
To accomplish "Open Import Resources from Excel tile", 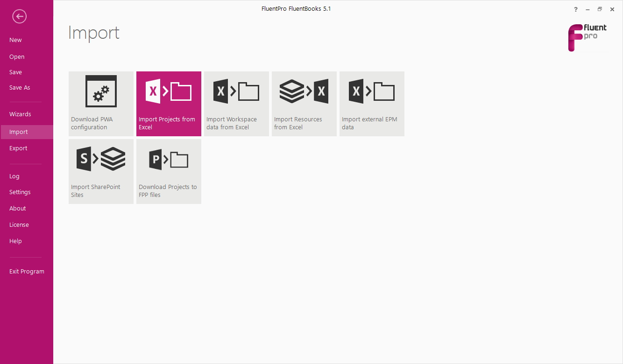I will [x=304, y=104].
